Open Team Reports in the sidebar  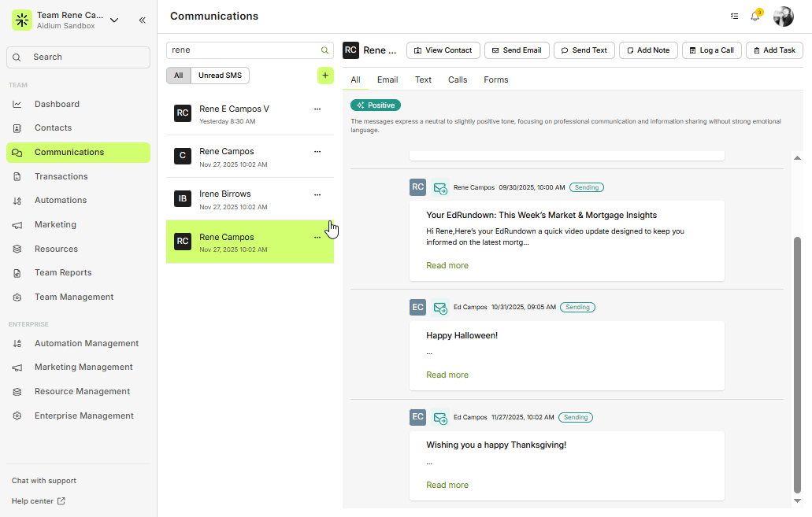click(x=63, y=273)
